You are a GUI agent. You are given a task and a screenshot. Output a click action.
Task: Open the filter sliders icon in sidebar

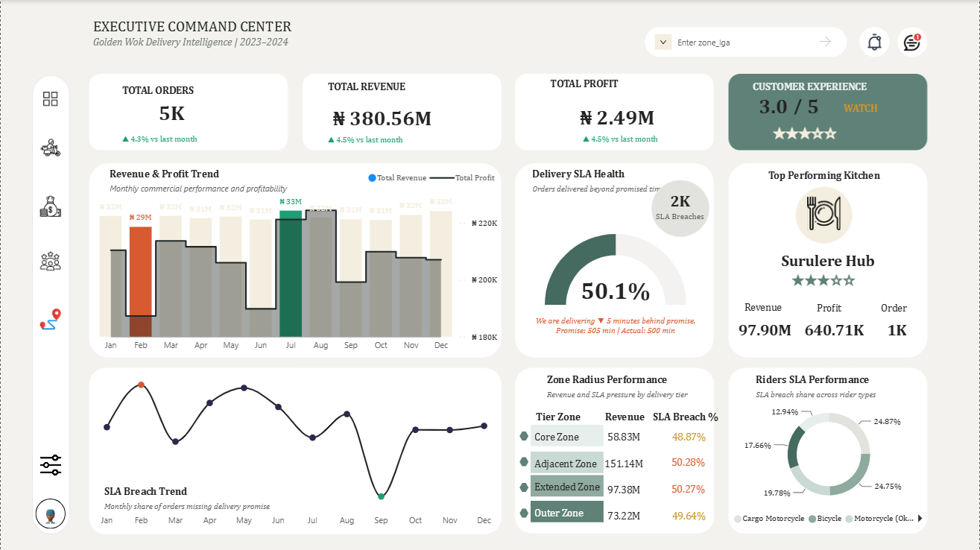[51, 465]
